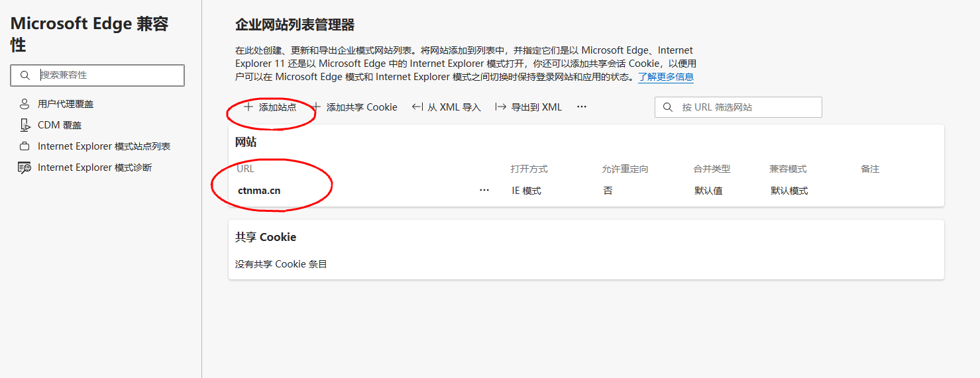
Task: Click the plus icon for 添加共享 Cookie
Action: 316,107
